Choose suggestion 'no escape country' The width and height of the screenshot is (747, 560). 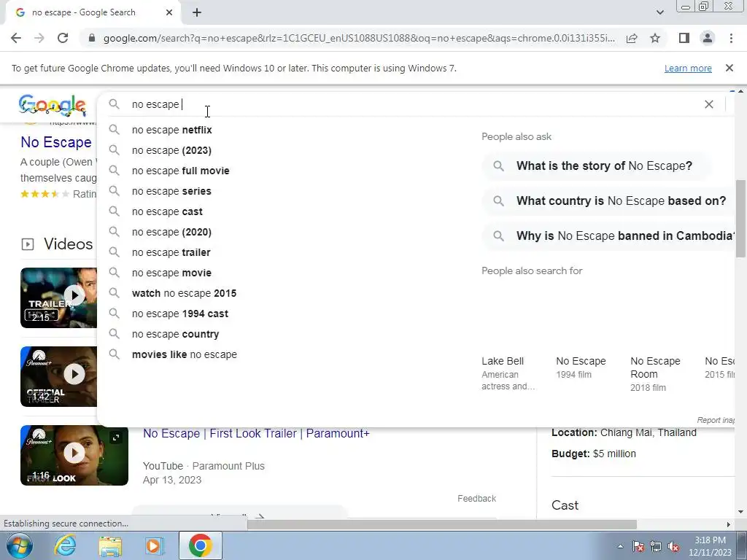[175, 334]
